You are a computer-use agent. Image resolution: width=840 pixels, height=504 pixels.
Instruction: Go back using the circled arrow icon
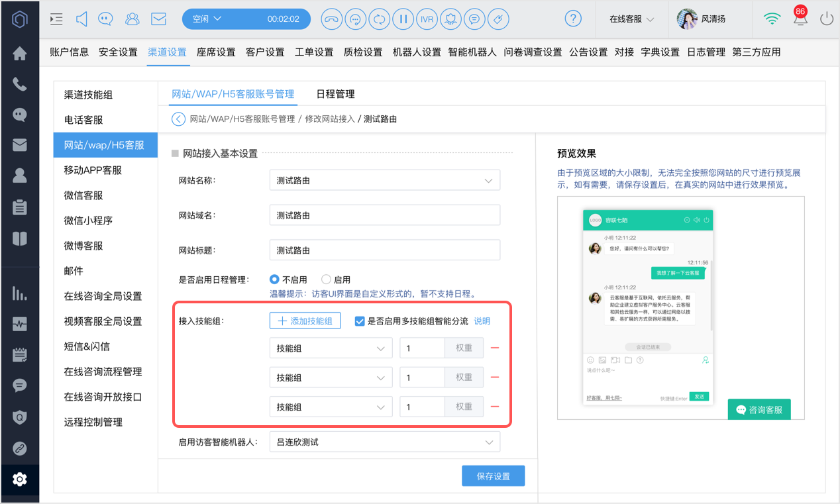coord(178,119)
